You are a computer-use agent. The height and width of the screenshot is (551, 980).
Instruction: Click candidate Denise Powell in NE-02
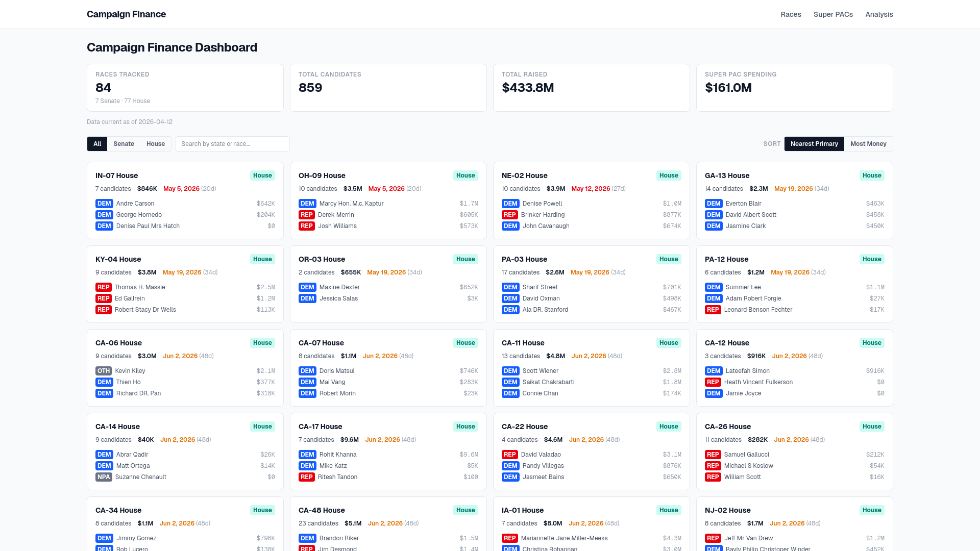tap(542, 204)
